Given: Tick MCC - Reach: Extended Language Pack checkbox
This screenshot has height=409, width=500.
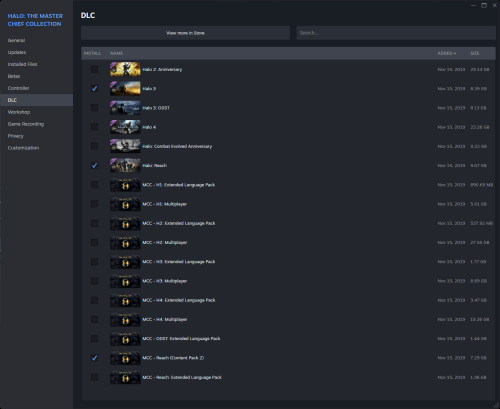Looking at the screenshot, I should click(x=94, y=377).
